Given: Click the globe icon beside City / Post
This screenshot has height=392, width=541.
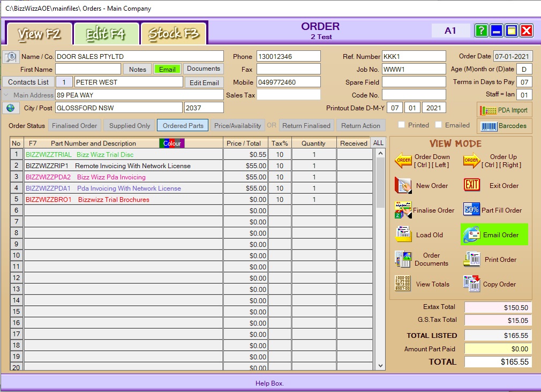Looking at the screenshot, I should [11, 108].
